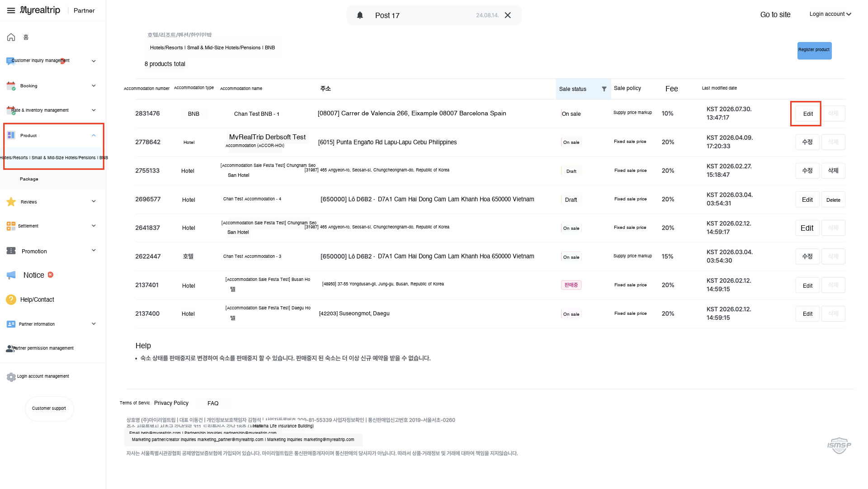The image size is (868, 489).
Task: Click MyRealTrip Derbsoft Test accommodation name
Action: tap(267, 137)
